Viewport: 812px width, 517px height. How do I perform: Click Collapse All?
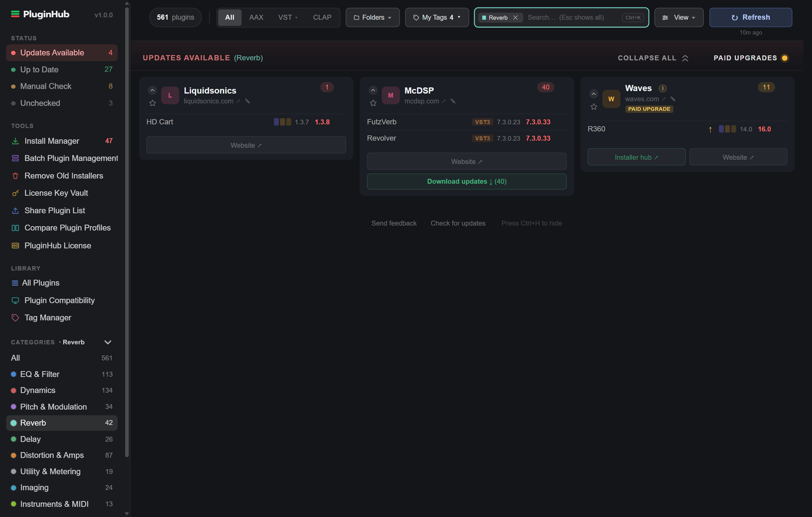pyautogui.click(x=653, y=58)
